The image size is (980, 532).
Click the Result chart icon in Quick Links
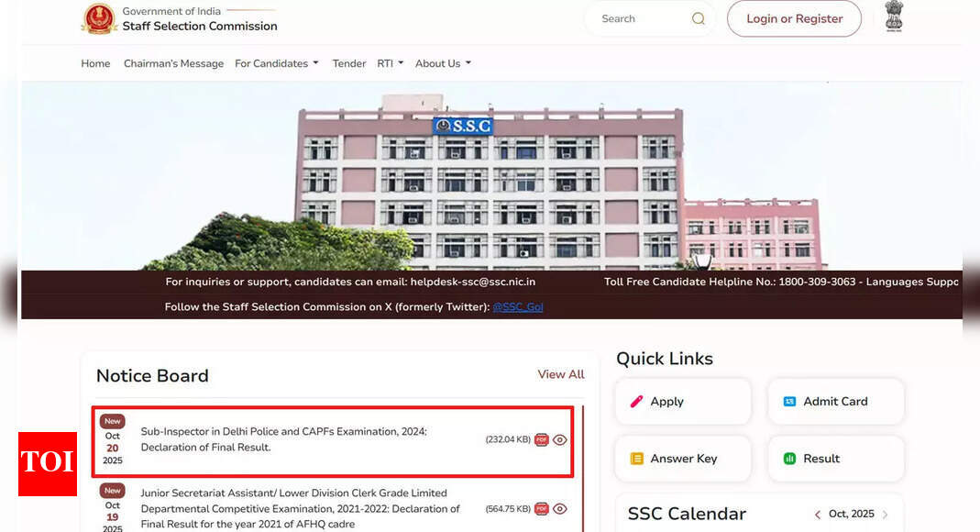pyautogui.click(x=789, y=459)
